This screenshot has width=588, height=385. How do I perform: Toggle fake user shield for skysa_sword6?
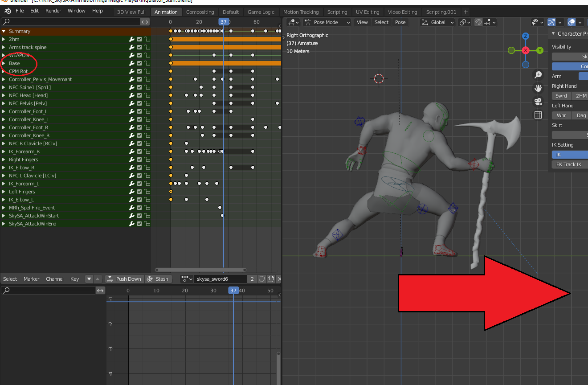(261, 279)
